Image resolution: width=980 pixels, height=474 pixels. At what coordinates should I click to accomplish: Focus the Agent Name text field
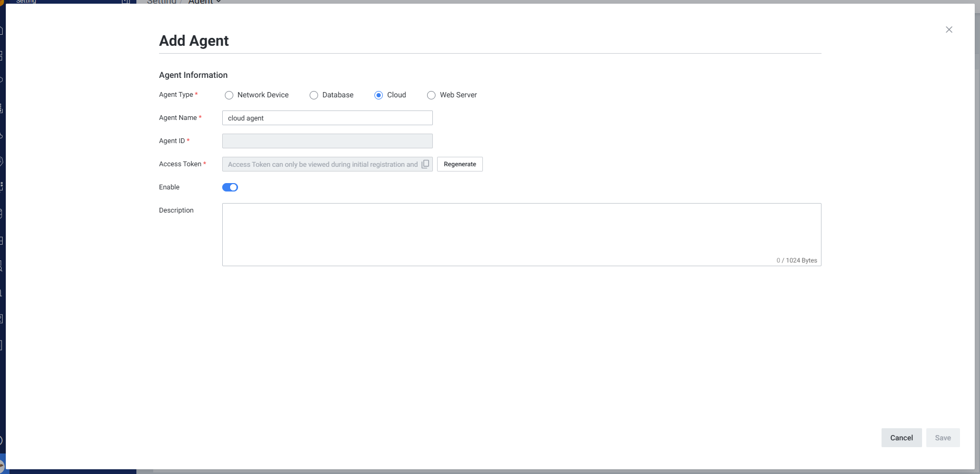pyautogui.click(x=327, y=118)
